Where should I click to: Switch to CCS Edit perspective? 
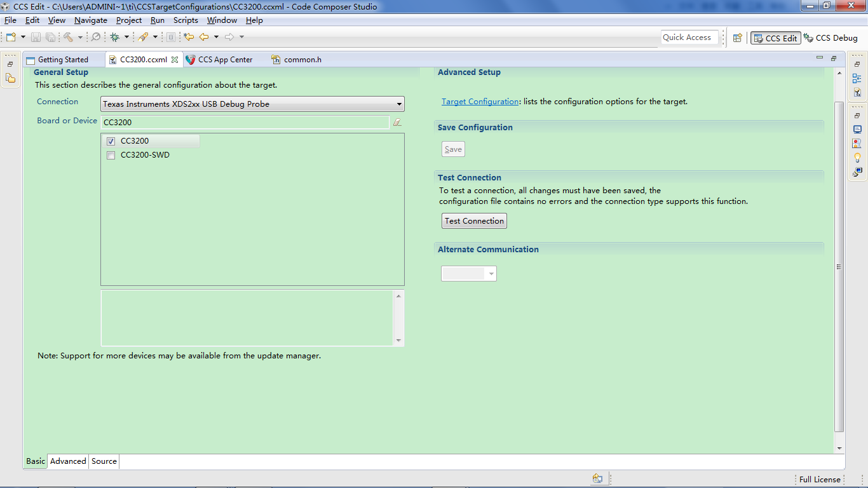click(775, 38)
